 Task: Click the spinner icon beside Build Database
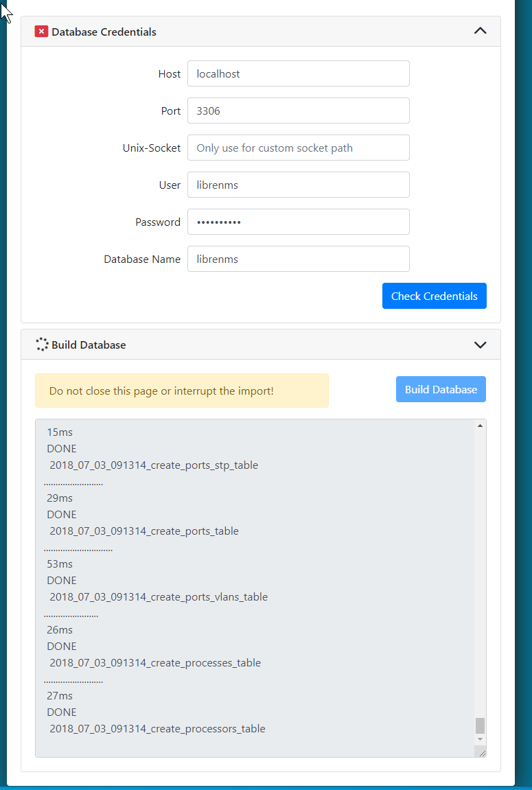(x=43, y=345)
